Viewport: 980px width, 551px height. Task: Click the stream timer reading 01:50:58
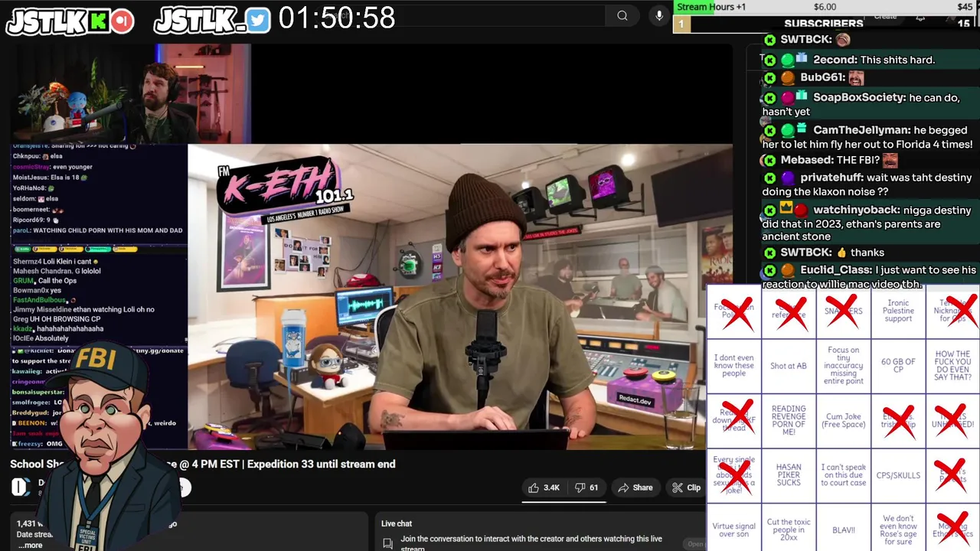click(x=337, y=18)
